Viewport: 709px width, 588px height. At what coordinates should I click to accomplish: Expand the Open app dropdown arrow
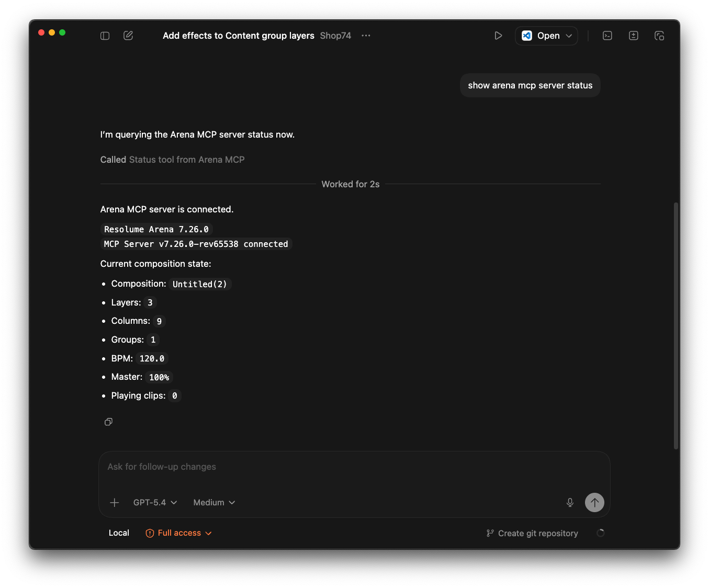coord(569,36)
